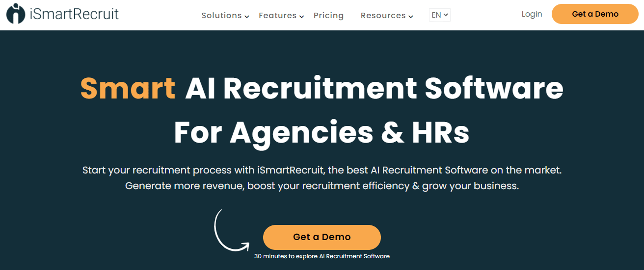
Task: Open the Features menu
Action: point(277,16)
